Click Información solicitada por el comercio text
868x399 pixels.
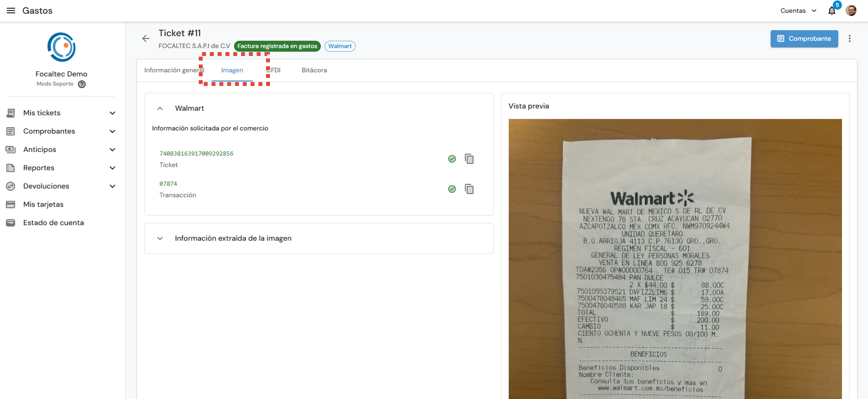coord(210,129)
